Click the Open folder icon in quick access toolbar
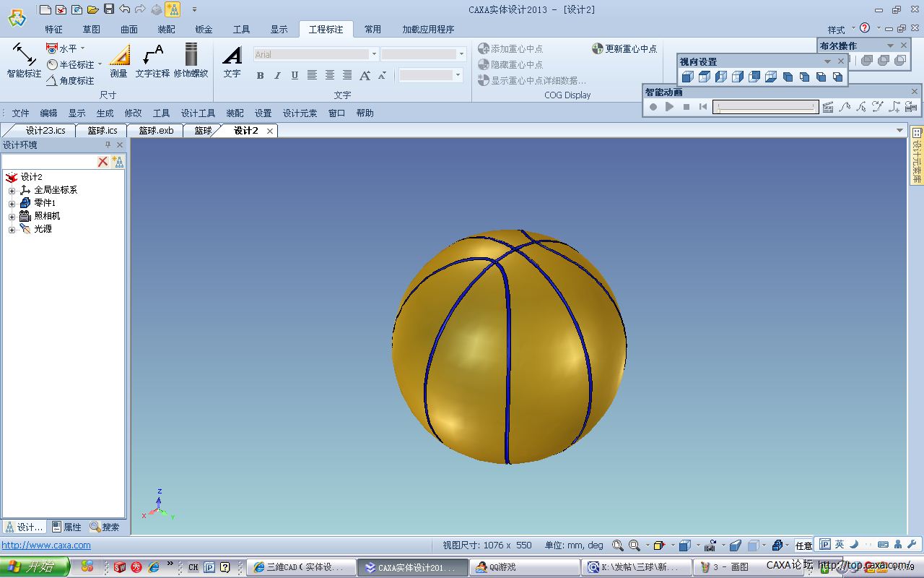This screenshot has height=578, width=924. (x=92, y=9)
